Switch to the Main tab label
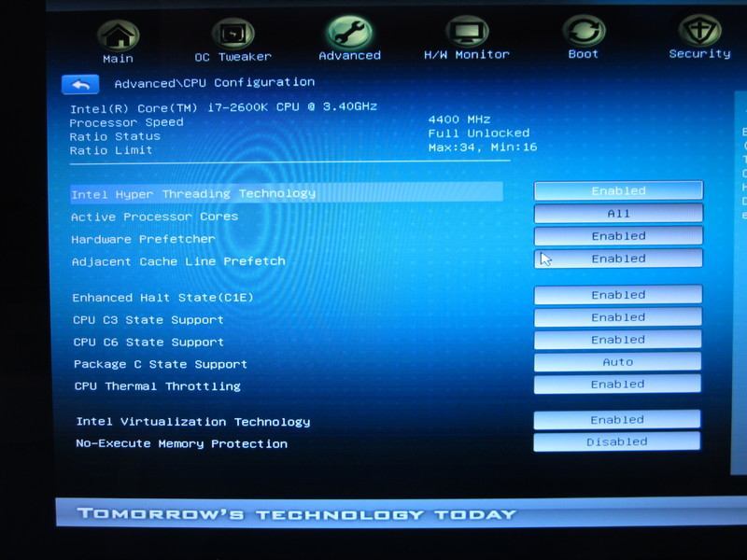The image size is (747, 560). pos(119,59)
